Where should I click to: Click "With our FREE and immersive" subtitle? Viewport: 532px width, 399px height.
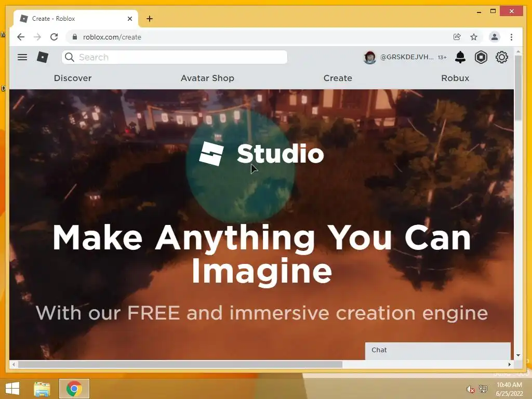coord(262,313)
